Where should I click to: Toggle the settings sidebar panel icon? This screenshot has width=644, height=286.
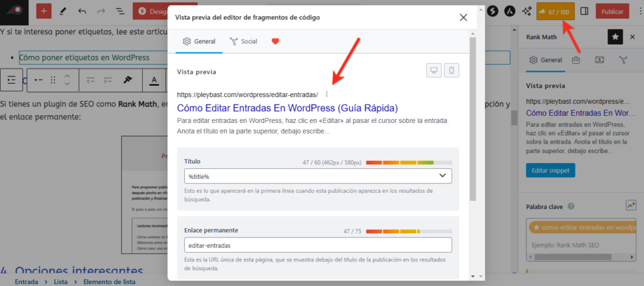584,11
